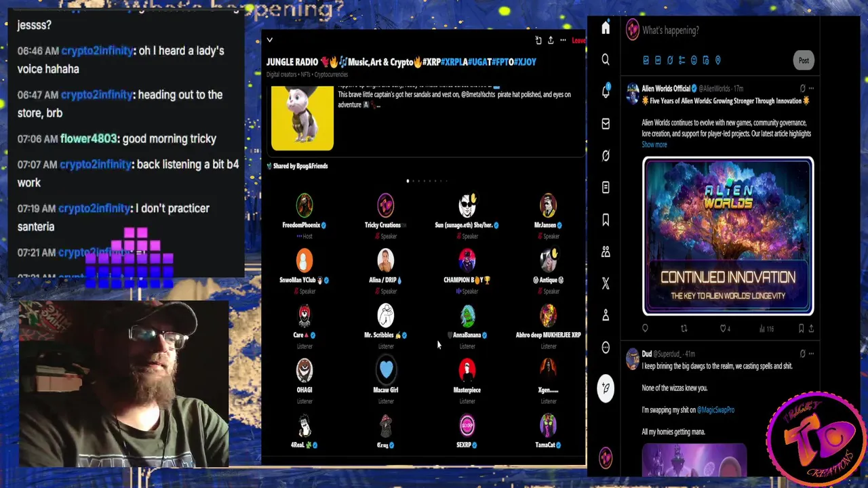Open the Premium X logo icon in sidebar
This screenshot has width=868, height=488.
click(x=606, y=283)
